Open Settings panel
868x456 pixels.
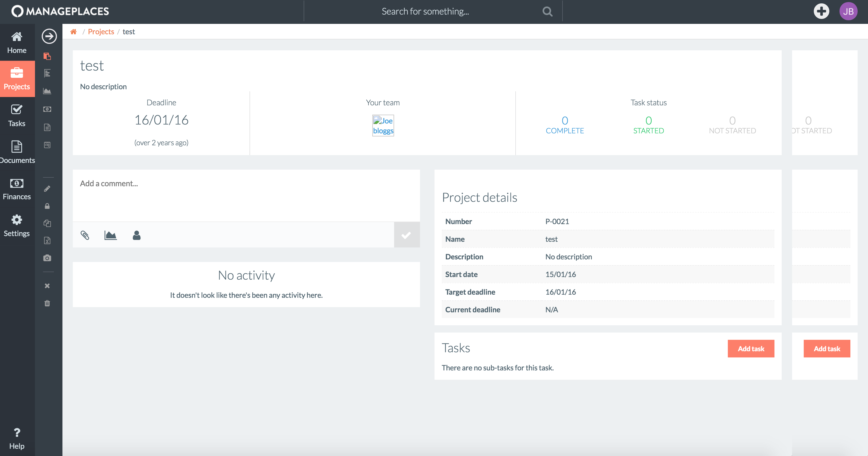[x=17, y=226]
